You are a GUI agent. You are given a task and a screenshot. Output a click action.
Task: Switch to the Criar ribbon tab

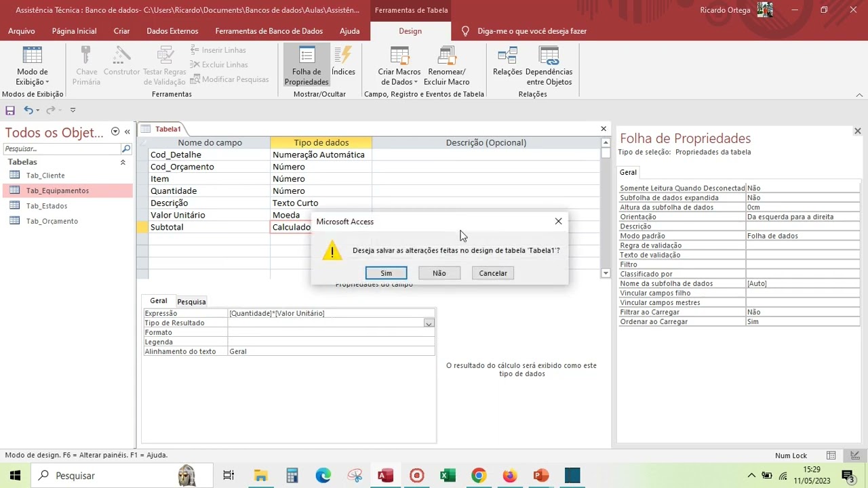pyautogui.click(x=121, y=31)
